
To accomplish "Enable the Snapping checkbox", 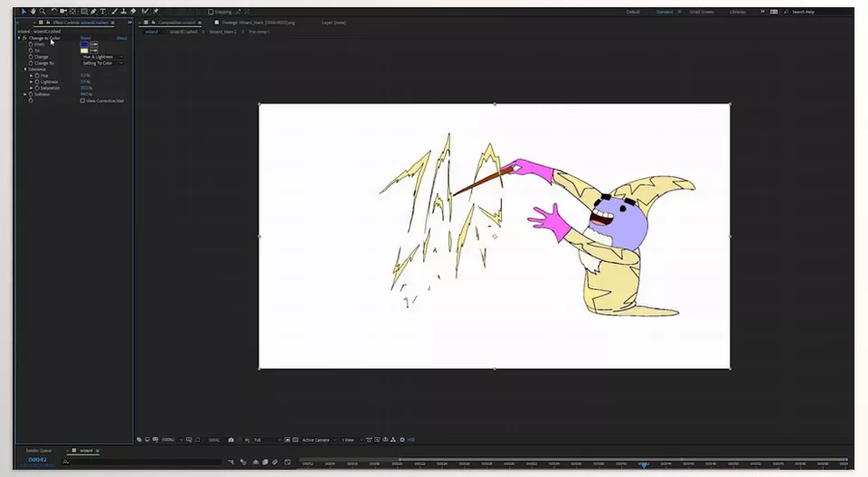I will click(211, 12).
